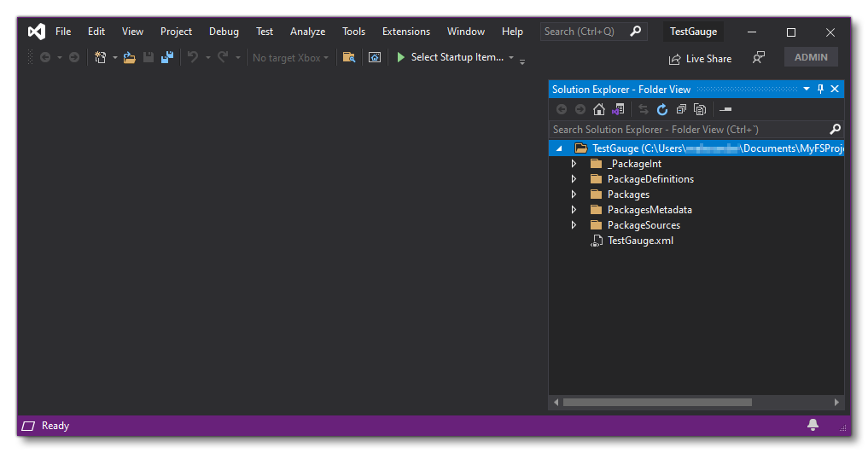Click the Solution Explorer Home icon
Screen dimensions: 868x453
599,109
